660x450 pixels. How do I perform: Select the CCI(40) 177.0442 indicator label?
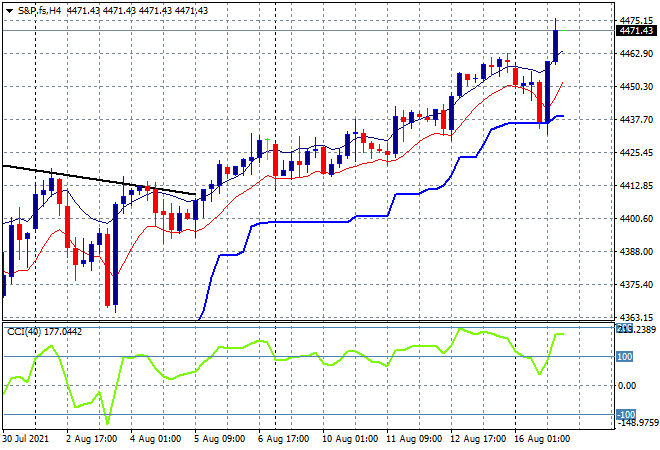[44, 332]
